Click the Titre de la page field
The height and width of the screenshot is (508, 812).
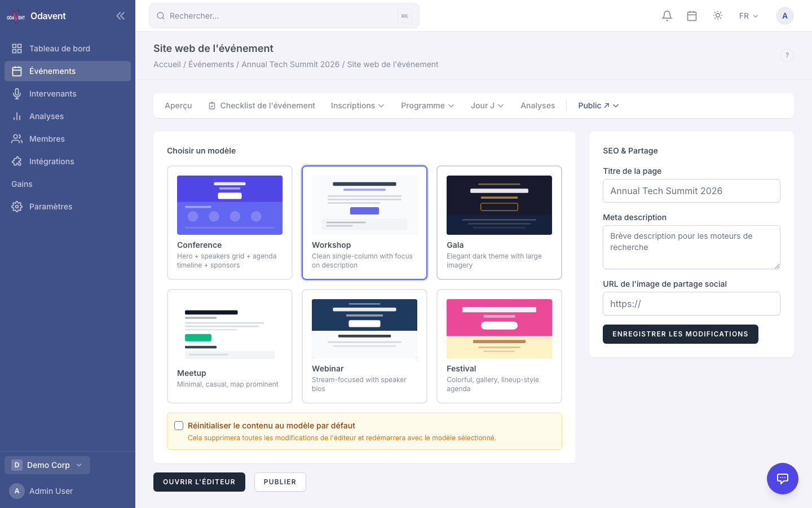[x=691, y=191]
